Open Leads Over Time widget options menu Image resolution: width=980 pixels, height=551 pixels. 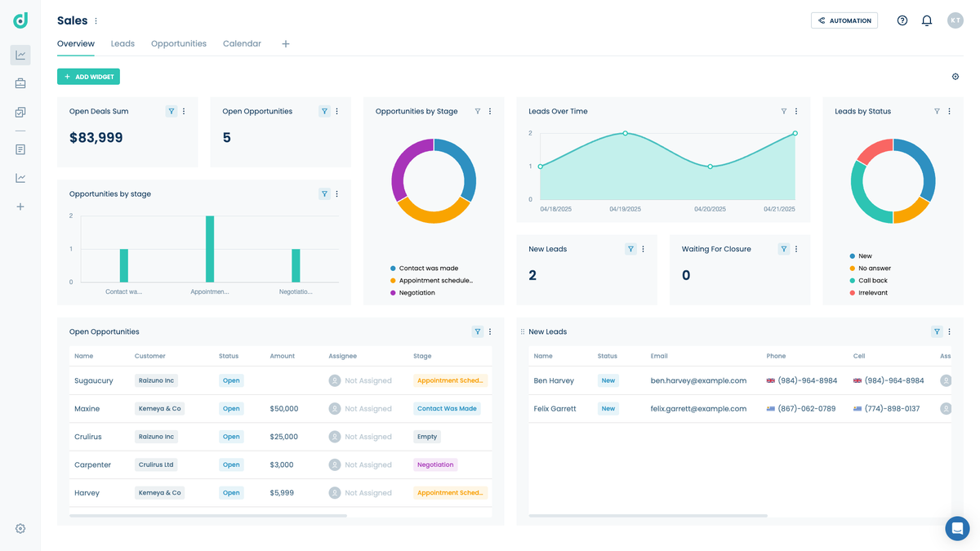[x=796, y=111]
